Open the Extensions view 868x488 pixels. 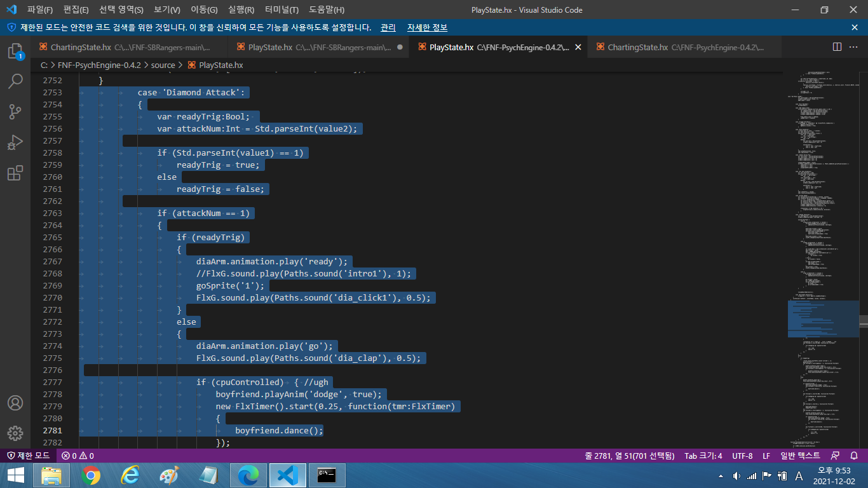pos(15,173)
